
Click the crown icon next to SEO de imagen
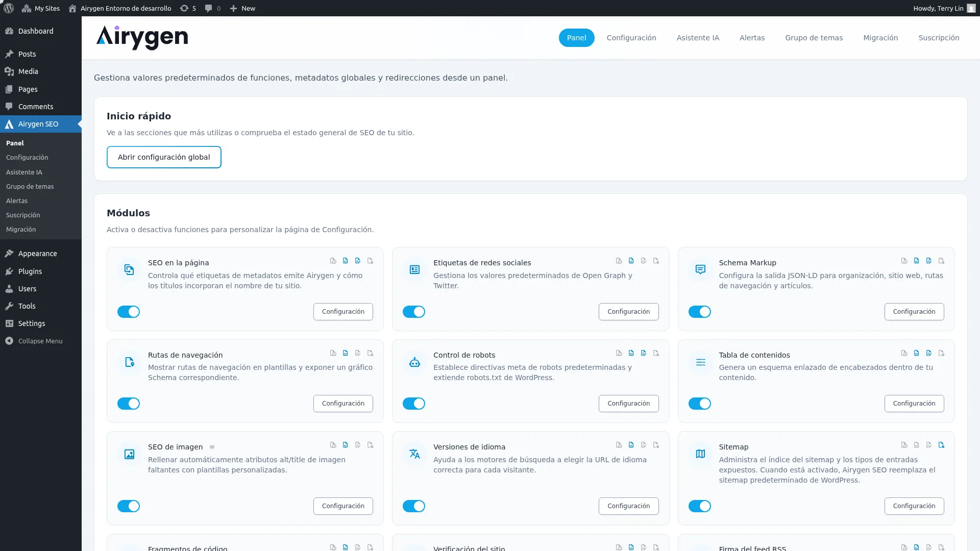212,447
